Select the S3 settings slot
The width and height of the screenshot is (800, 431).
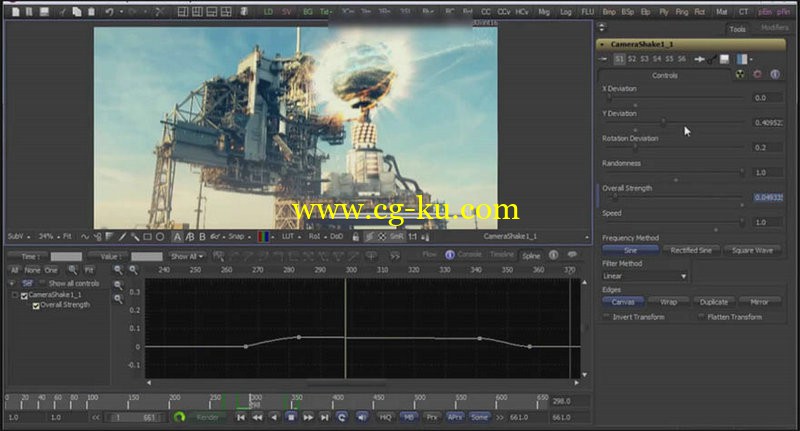644,59
